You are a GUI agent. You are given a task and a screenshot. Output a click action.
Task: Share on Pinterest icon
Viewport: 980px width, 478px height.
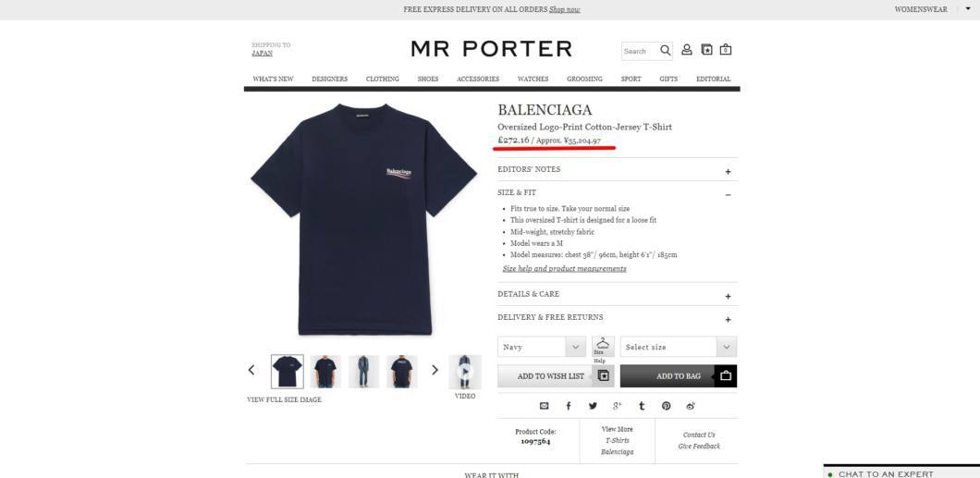(667, 406)
